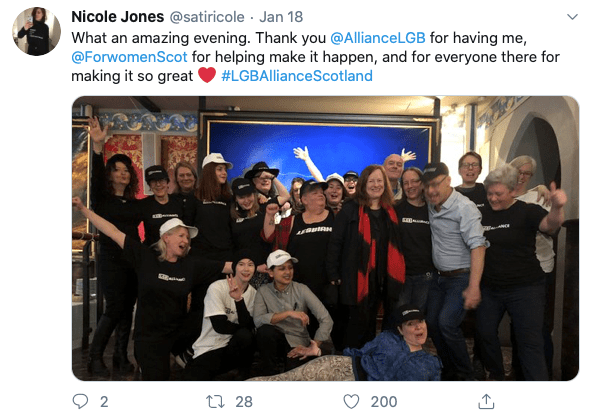Viewport: 591px width, 418px height.
Task: Click the like count of 200
Action: (x=384, y=402)
